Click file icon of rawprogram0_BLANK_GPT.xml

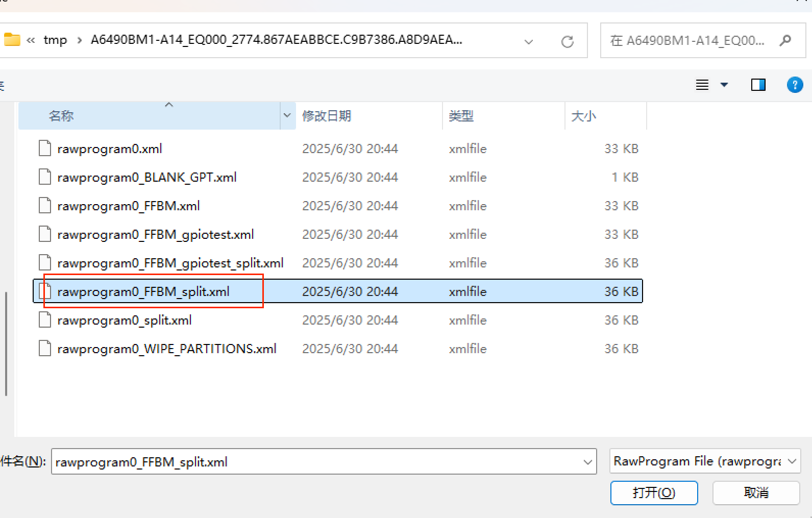(x=45, y=177)
